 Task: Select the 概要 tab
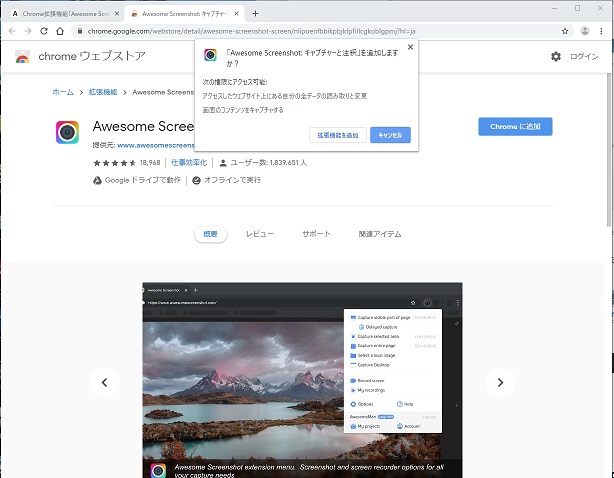[211, 234]
